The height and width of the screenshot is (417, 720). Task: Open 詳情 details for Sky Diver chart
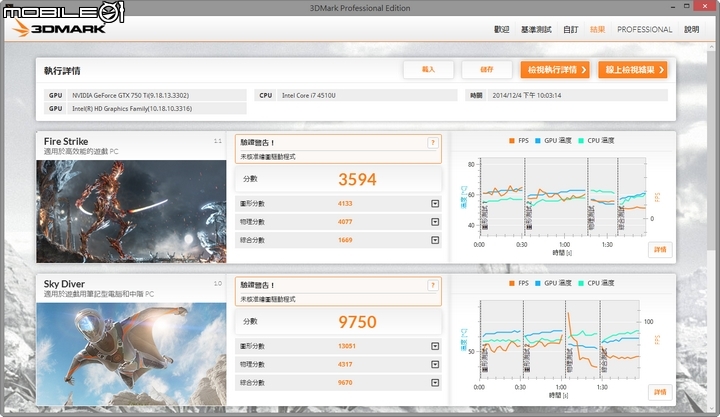660,392
